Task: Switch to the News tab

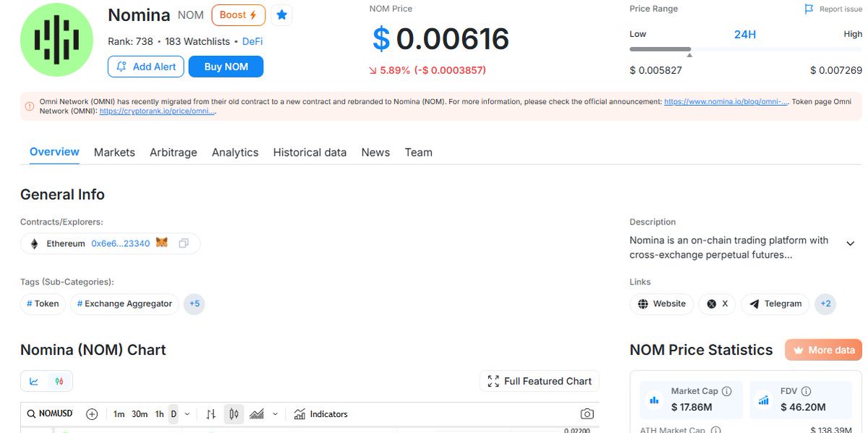Action: pos(375,153)
